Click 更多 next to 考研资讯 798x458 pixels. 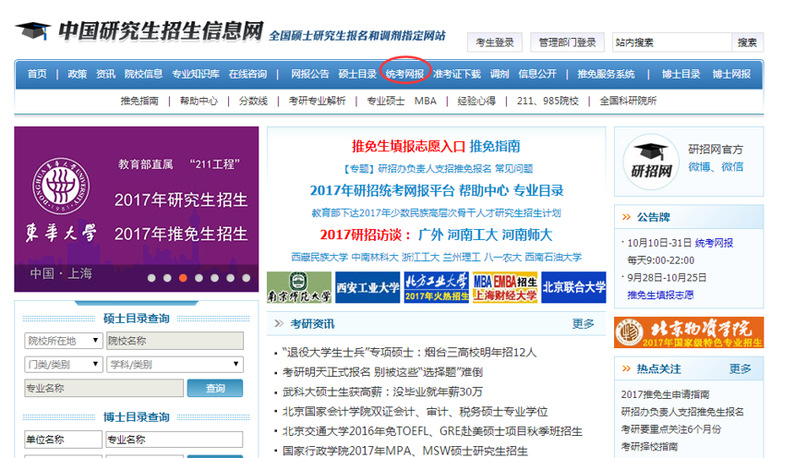click(583, 324)
